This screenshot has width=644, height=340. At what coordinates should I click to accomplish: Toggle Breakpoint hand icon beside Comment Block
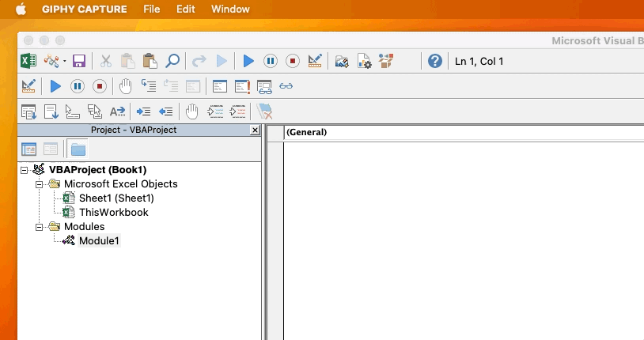[x=191, y=111]
